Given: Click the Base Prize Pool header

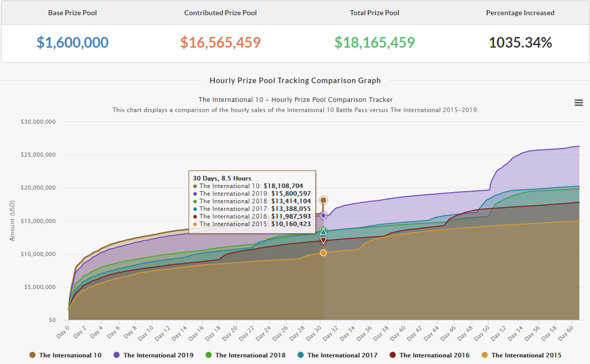Looking at the screenshot, I should coord(72,13).
